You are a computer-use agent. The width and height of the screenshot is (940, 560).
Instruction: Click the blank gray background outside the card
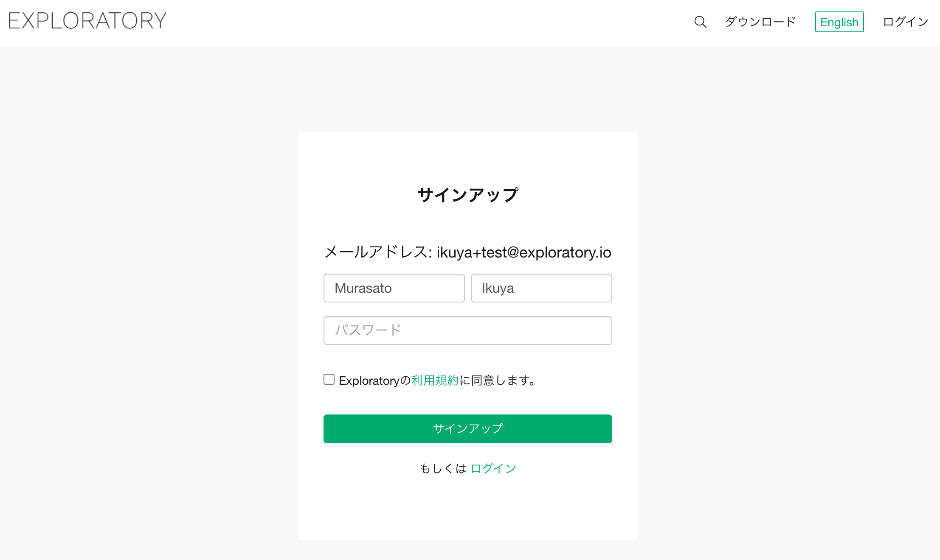click(x=149, y=297)
